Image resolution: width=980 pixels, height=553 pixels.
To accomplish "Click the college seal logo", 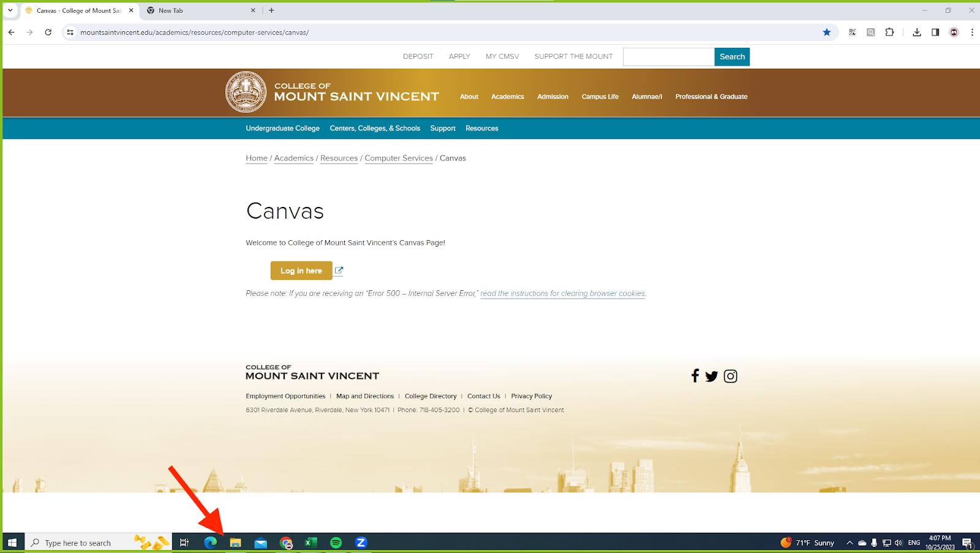I will pos(246,92).
